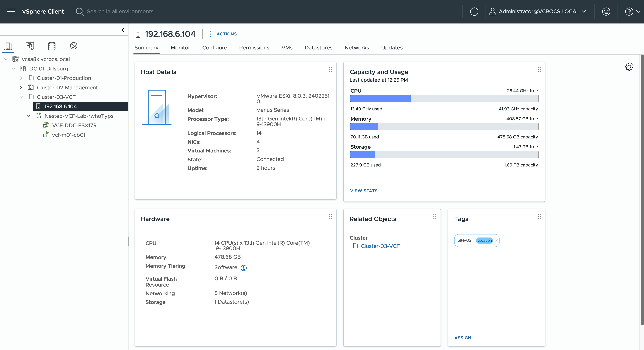Open the Cluster-03-VCF related object link
This screenshot has width=644, height=350.
pos(380,246)
